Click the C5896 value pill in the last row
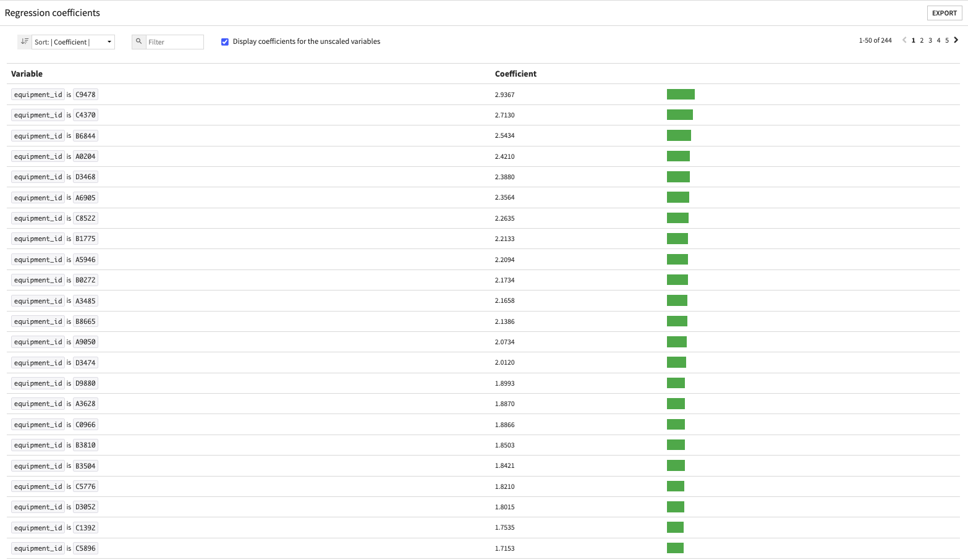Image resolution: width=968 pixels, height=560 pixels. (x=86, y=548)
